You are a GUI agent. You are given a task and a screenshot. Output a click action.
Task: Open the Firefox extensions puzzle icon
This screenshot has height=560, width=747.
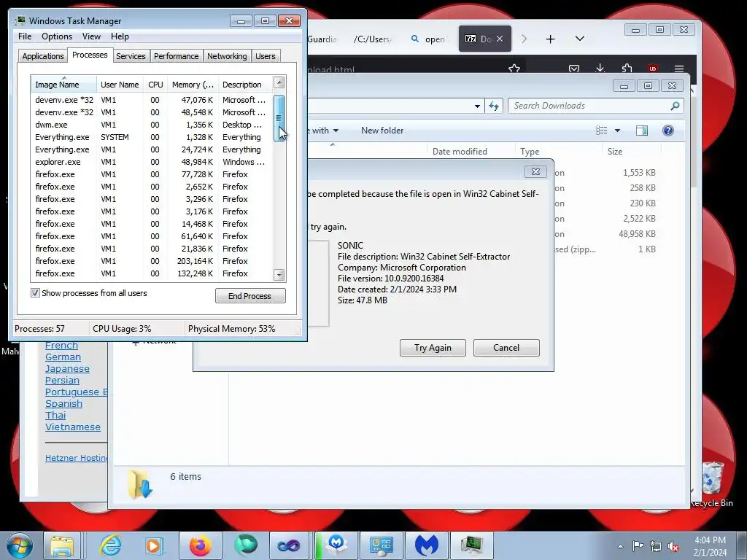(627, 69)
